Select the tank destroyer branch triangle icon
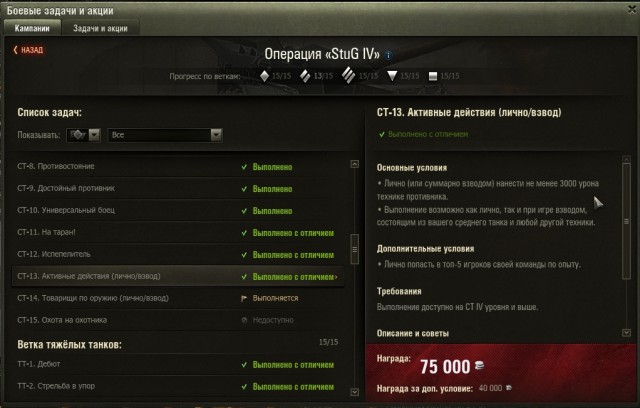The width and height of the screenshot is (640, 408). tap(392, 76)
